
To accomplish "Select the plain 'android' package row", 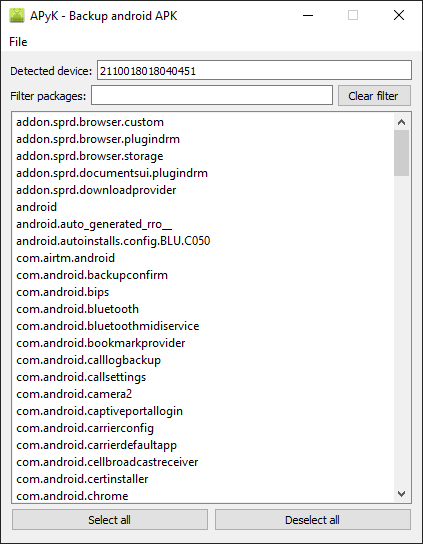I will 203,207.
